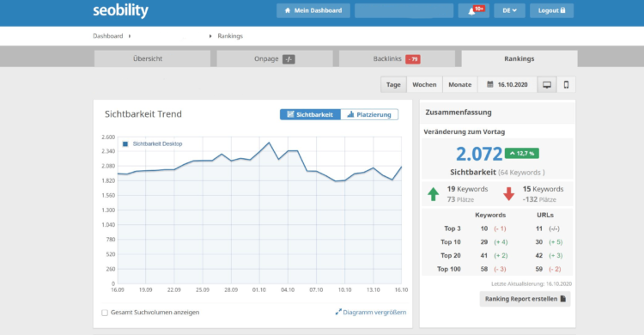Open the notifications bell
Viewport: 644px width, 335px height.
pyautogui.click(x=473, y=10)
